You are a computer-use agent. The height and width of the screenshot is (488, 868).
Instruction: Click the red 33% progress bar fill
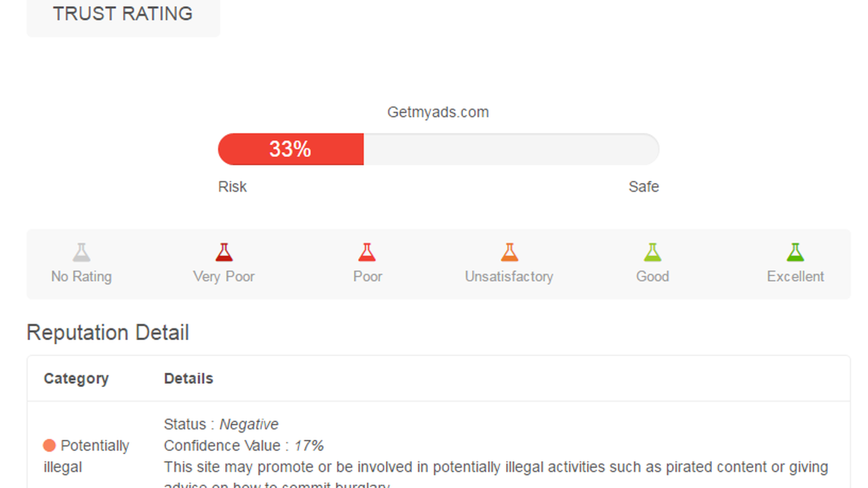[290, 149]
